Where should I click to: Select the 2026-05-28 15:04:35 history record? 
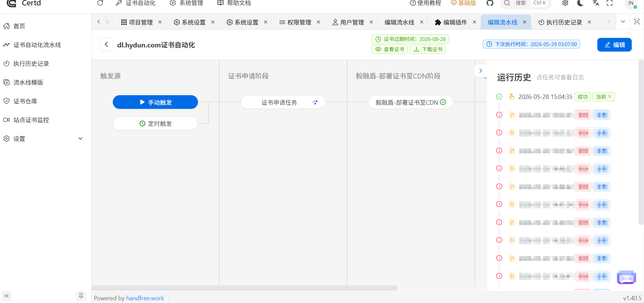[545, 97]
